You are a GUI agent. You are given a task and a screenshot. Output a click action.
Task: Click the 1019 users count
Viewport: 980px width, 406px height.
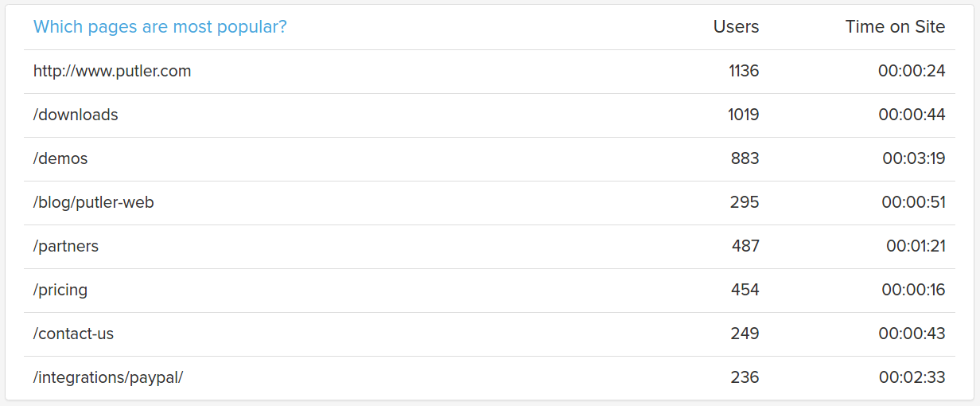pos(743,115)
